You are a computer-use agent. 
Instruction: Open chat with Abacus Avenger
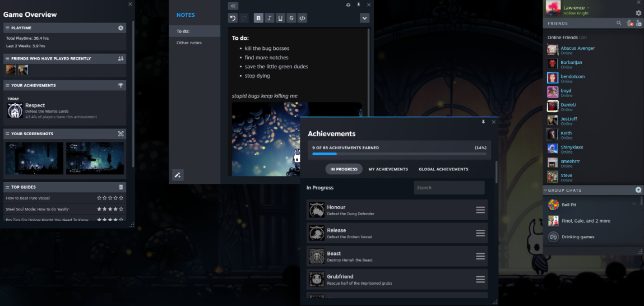(594, 50)
